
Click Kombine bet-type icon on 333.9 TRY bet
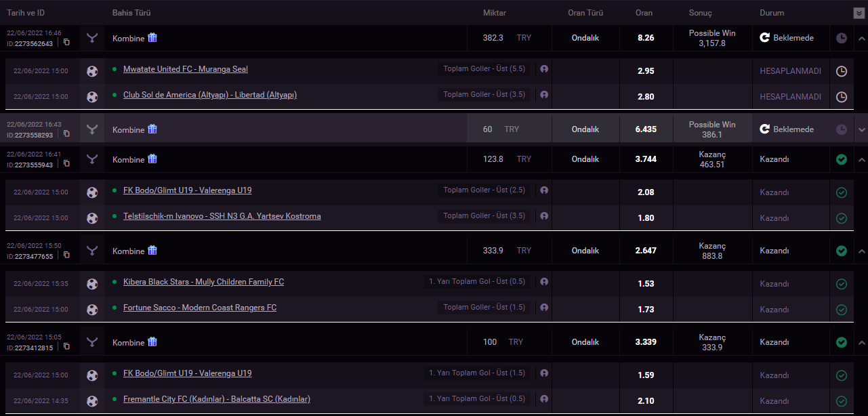click(92, 251)
